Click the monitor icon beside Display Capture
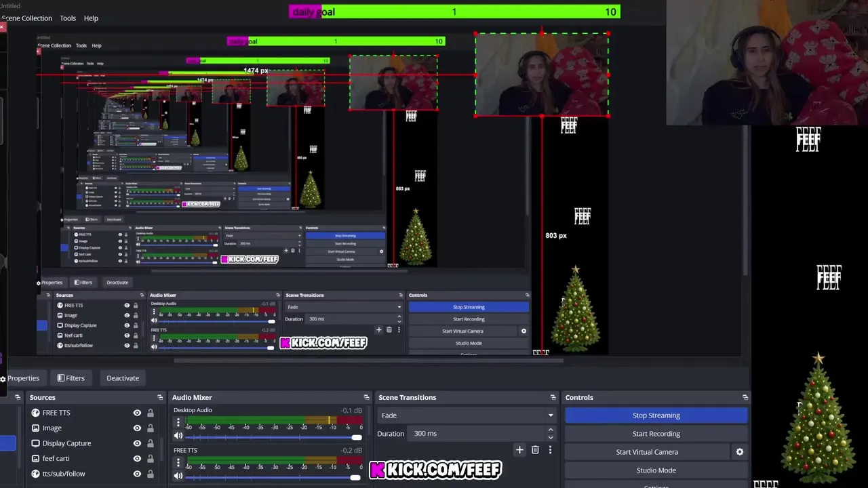This screenshot has width=868, height=488. pos(35,443)
